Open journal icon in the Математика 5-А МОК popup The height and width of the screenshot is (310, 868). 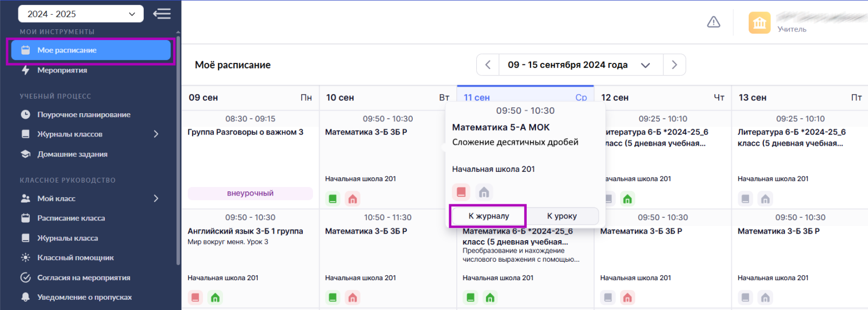(x=461, y=192)
